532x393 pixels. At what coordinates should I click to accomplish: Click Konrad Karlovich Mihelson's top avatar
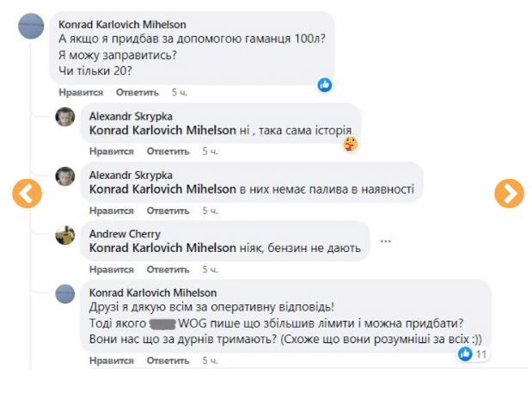pos(30,26)
